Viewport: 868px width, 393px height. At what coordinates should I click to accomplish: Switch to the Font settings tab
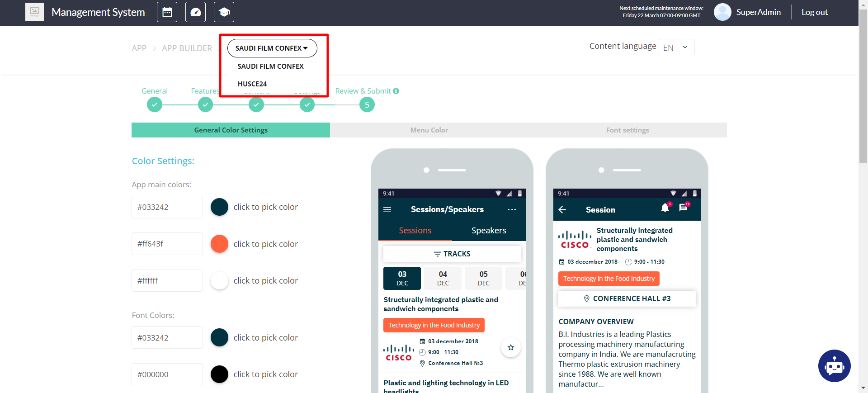click(627, 130)
